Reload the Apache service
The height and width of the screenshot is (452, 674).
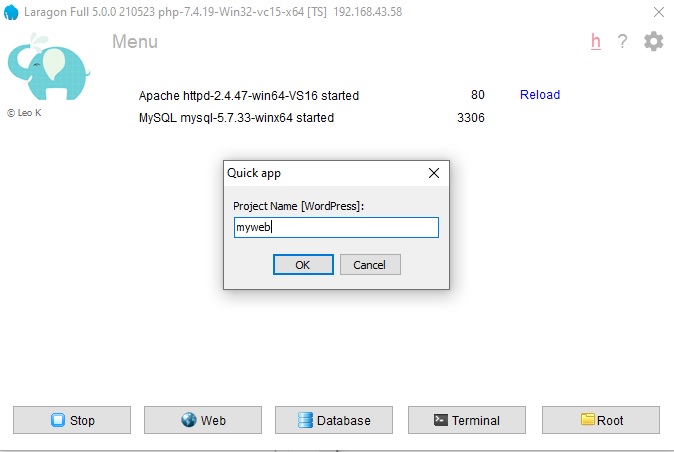tap(540, 95)
